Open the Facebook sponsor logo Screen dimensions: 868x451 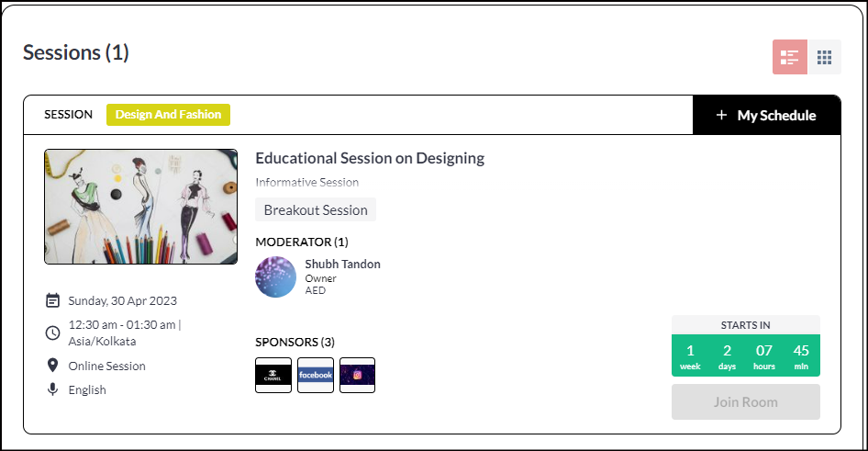(316, 375)
